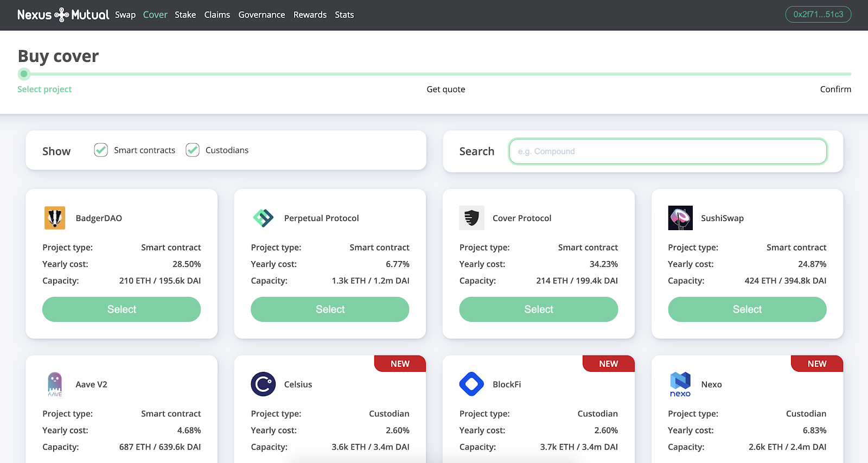Click the Aave V2 project name
The image size is (868, 463).
pyautogui.click(x=91, y=384)
